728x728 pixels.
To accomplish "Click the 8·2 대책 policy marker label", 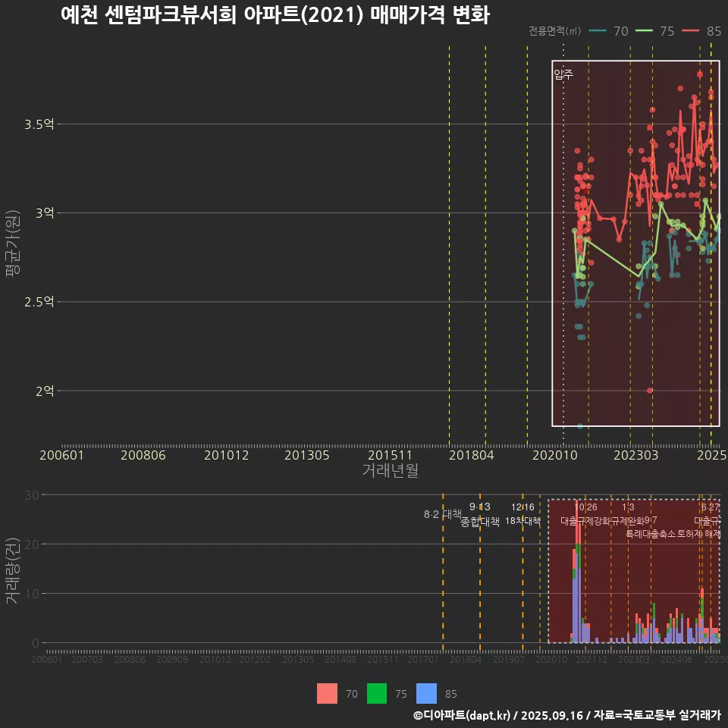I will pos(442,514).
